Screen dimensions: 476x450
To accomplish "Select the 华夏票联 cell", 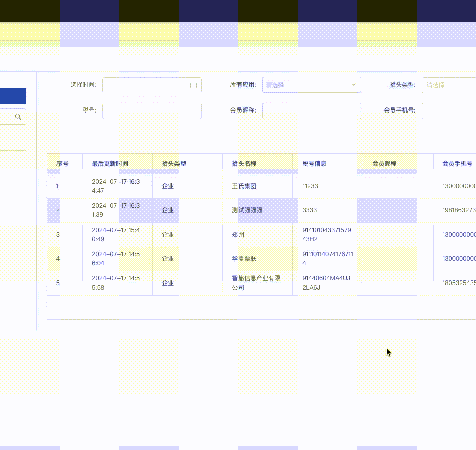I will coord(244,259).
